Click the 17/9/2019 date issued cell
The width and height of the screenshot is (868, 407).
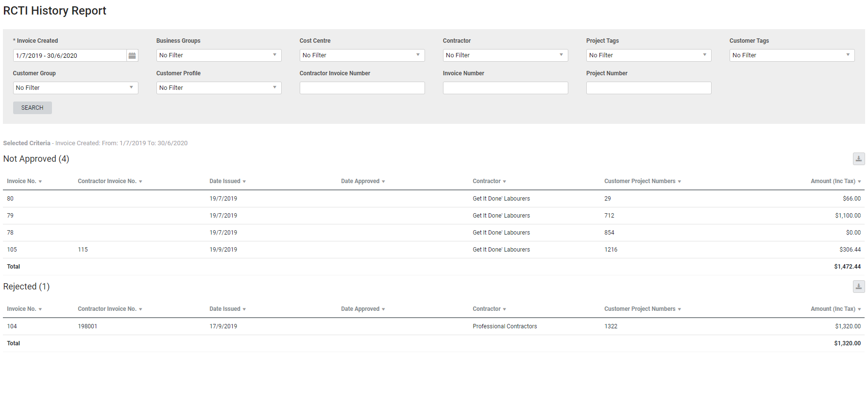click(x=223, y=326)
